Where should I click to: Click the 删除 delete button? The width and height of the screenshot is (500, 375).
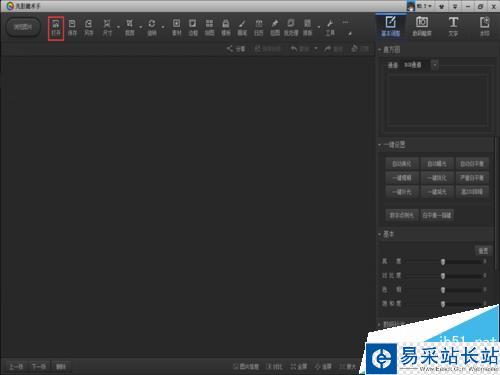(61, 367)
